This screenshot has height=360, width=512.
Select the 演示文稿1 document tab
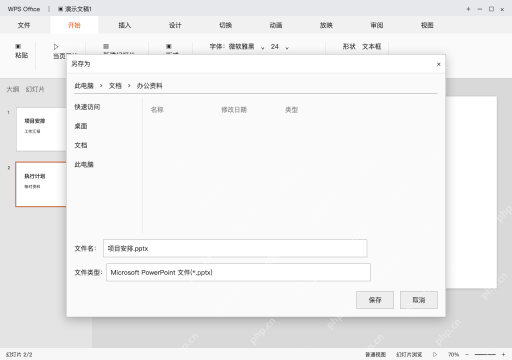(75, 9)
